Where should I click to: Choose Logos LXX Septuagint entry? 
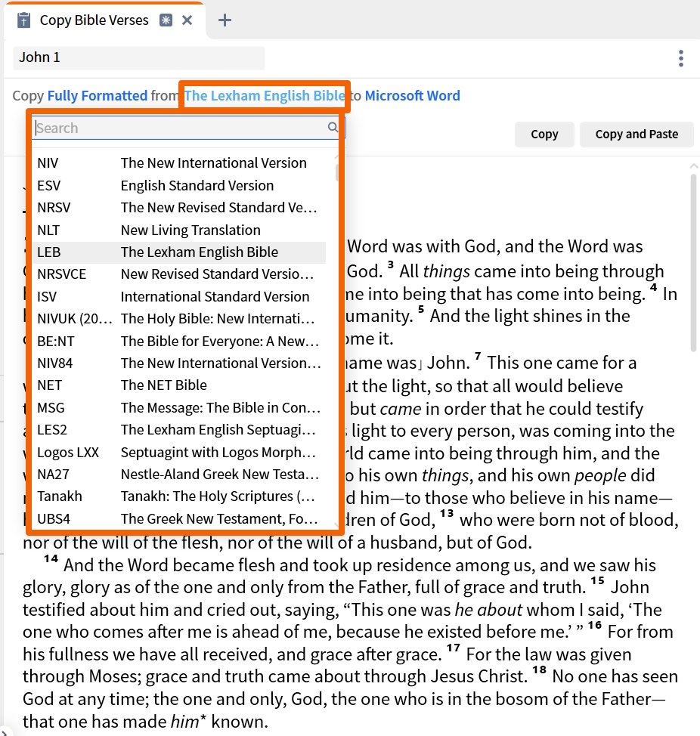click(x=179, y=453)
